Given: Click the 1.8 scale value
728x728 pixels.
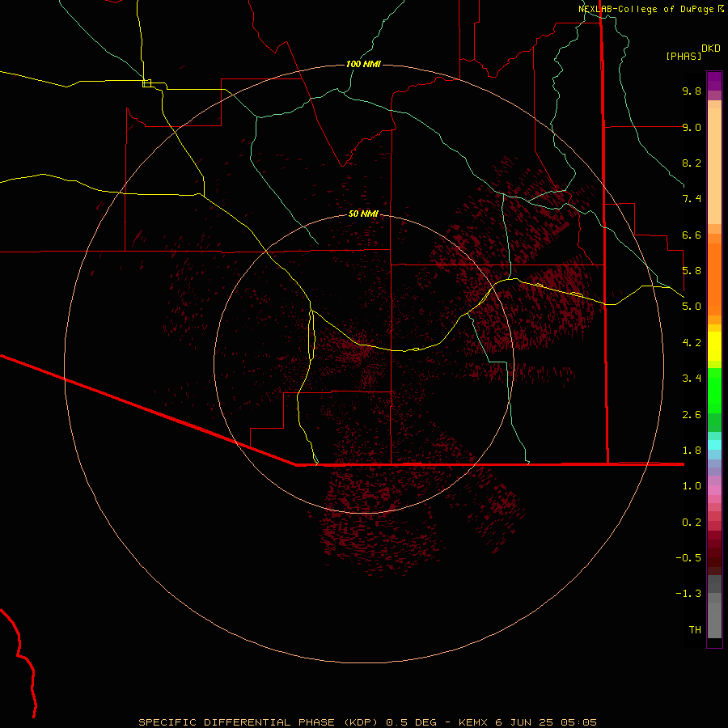Looking at the screenshot, I should [692, 451].
